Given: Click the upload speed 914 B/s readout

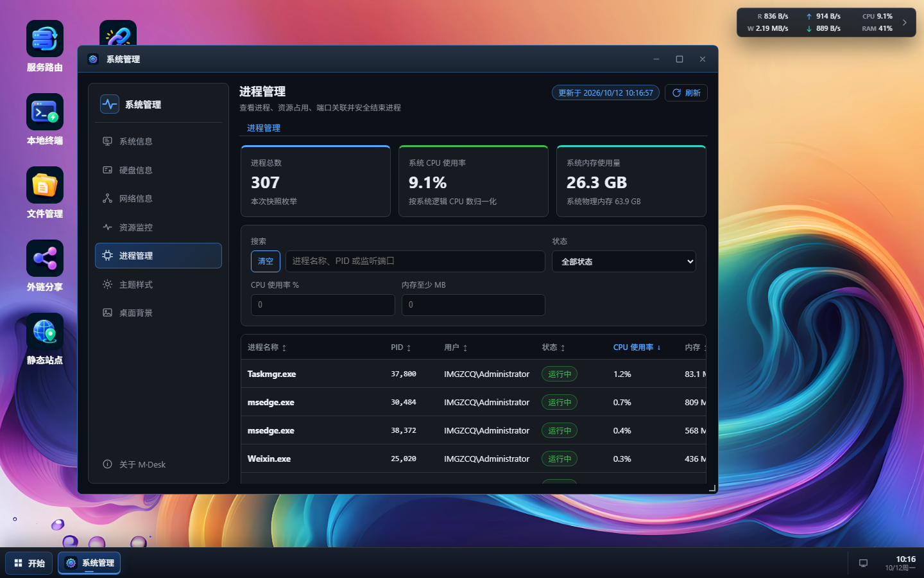Looking at the screenshot, I should [x=823, y=16].
